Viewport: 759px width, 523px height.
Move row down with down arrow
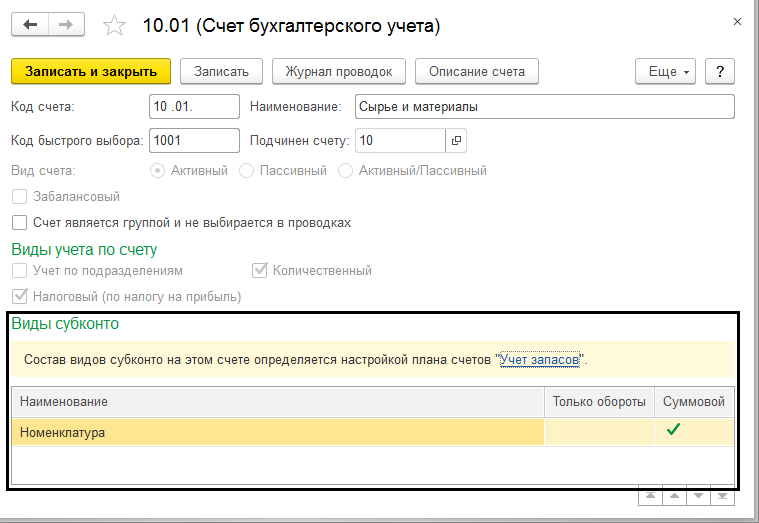click(x=698, y=495)
